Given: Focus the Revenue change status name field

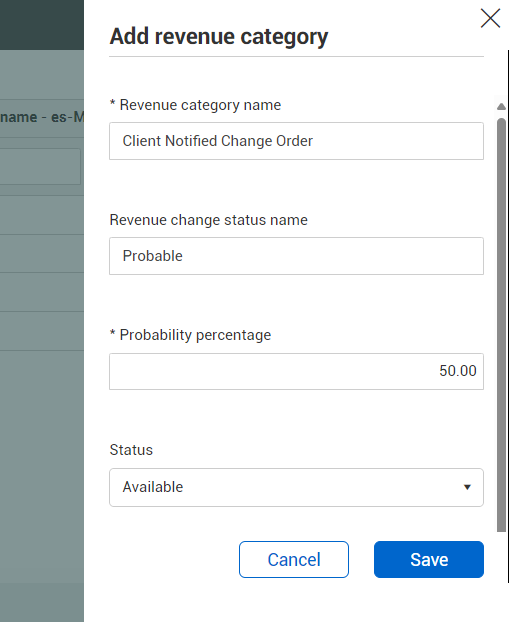Looking at the screenshot, I should (x=296, y=256).
